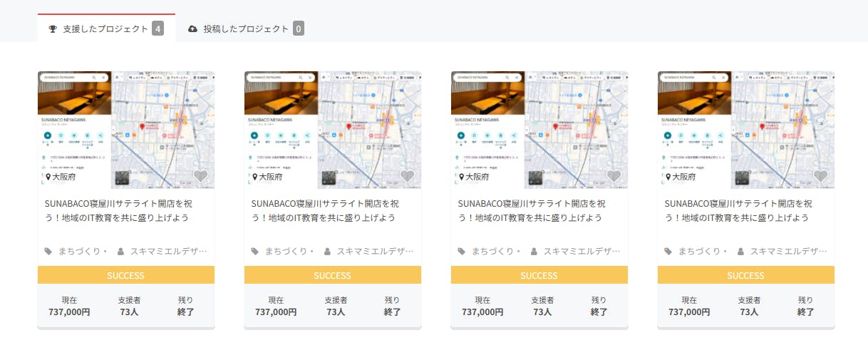Toggle the heart icon on the second project card

click(x=407, y=175)
